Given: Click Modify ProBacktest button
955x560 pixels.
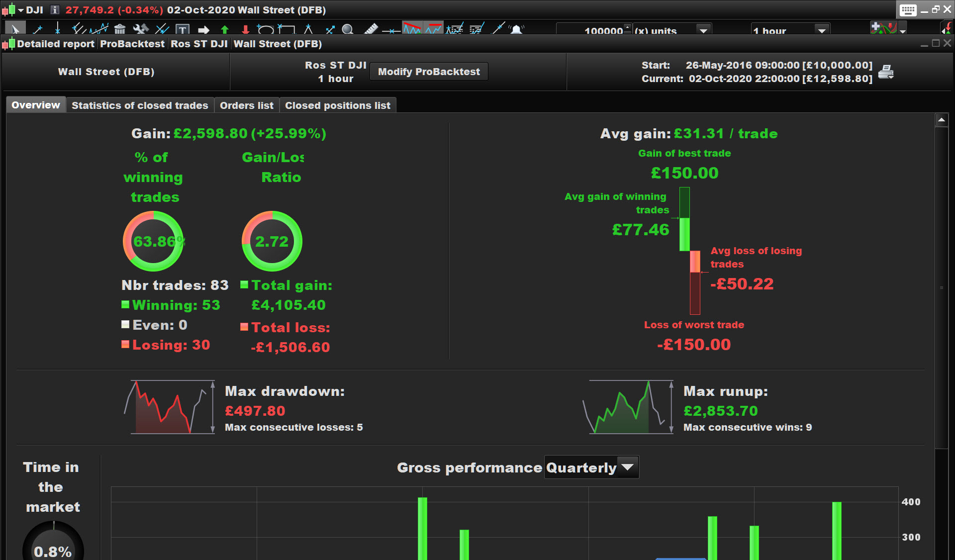Looking at the screenshot, I should [429, 72].
